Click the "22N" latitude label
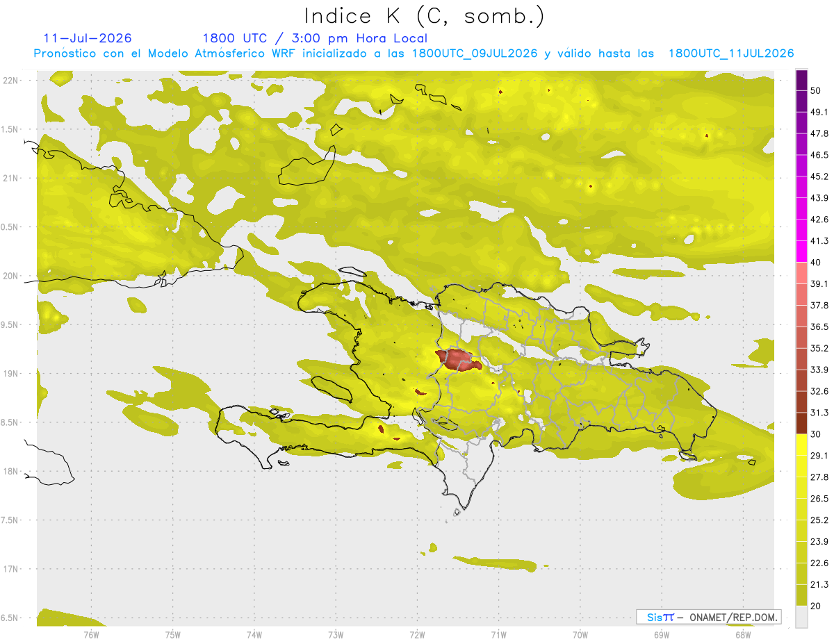The width and height of the screenshot is (834, 644). (12, 81)
